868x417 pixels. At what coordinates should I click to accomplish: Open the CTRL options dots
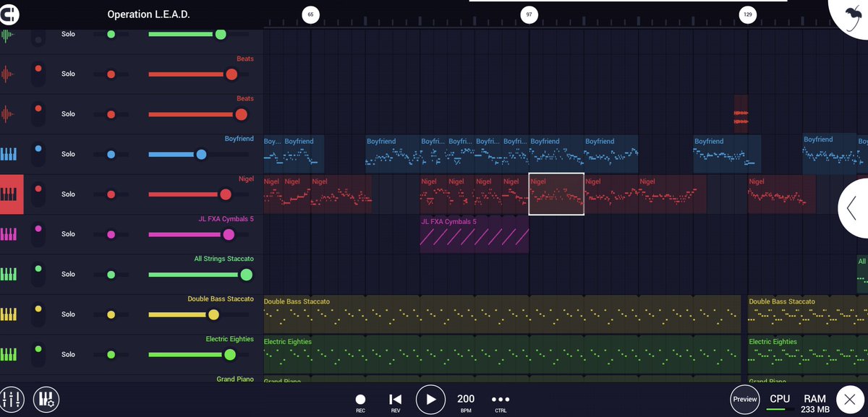tap(501, 402)
